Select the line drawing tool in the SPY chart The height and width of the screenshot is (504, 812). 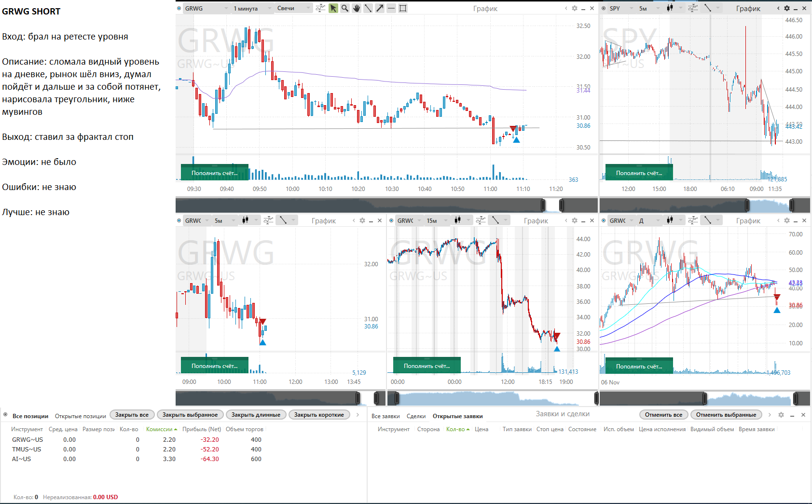708,8
